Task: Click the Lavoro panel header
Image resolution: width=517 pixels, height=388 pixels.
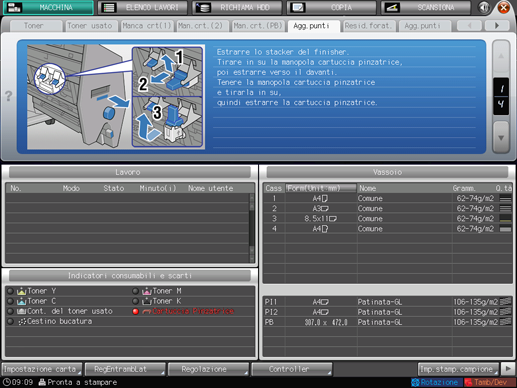Action: [130, 172]
